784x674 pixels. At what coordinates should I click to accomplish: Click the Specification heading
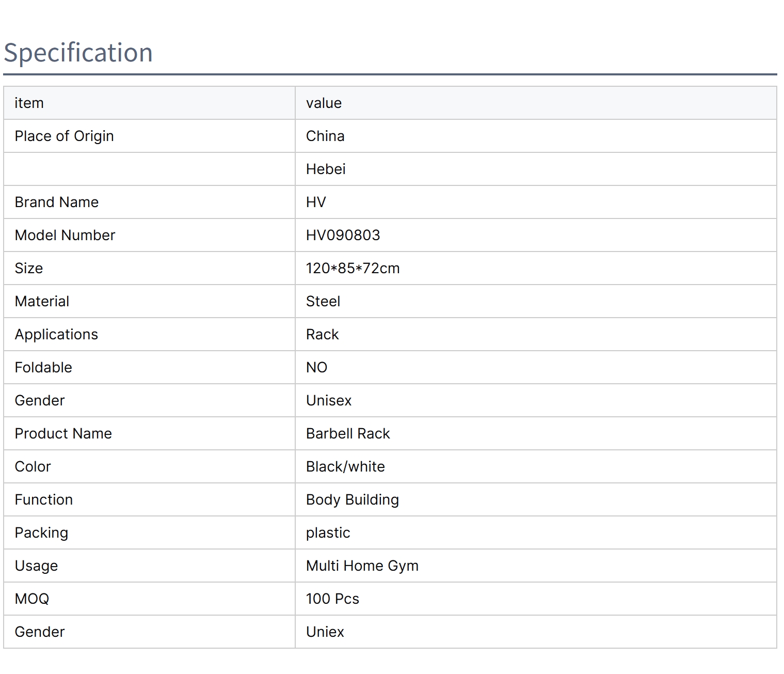(78, 53)
